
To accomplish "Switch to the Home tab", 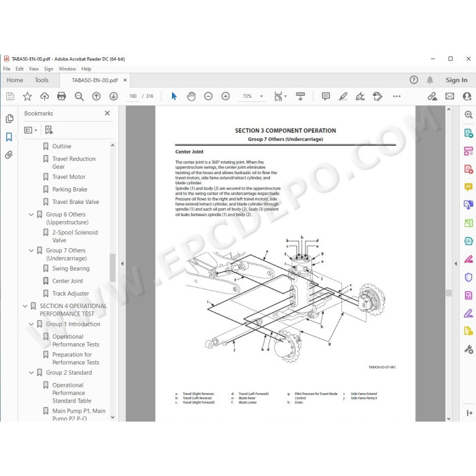I will coord(15,80).
